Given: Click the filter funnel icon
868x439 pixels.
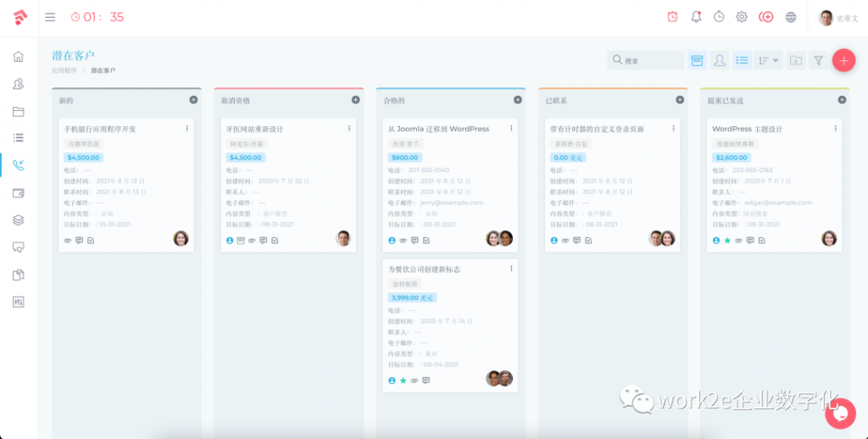Looking at the screenshot, I should [818, 60].
